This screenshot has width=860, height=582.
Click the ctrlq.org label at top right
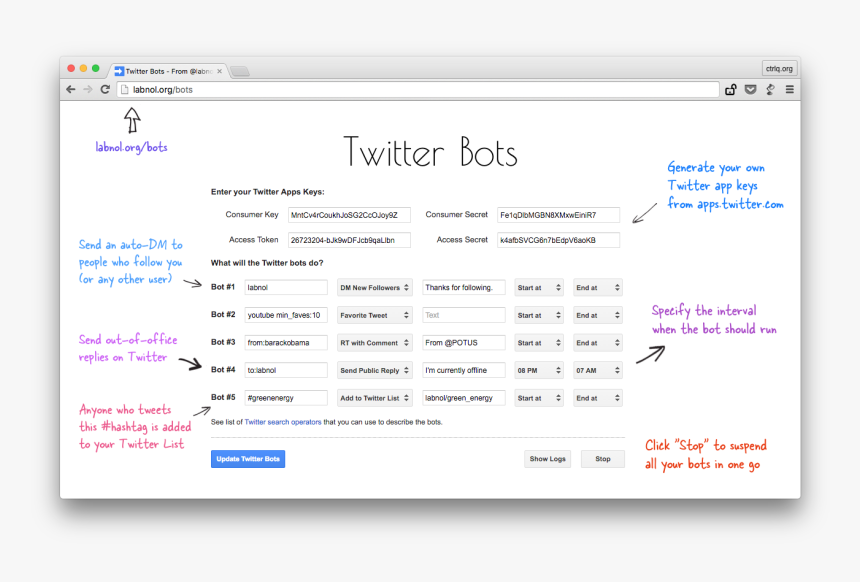pyautogui.click(x=780, y=68)
